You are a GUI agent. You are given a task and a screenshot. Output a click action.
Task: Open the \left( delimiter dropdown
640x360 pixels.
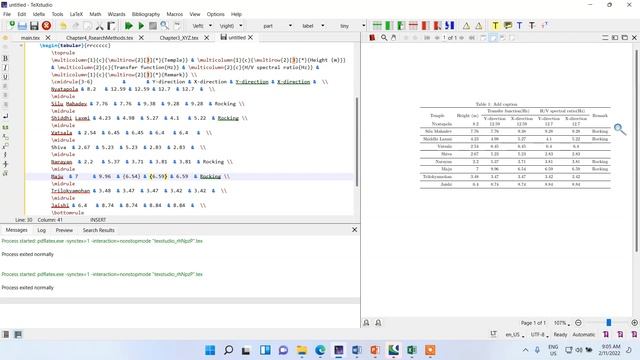click(210, 26)
